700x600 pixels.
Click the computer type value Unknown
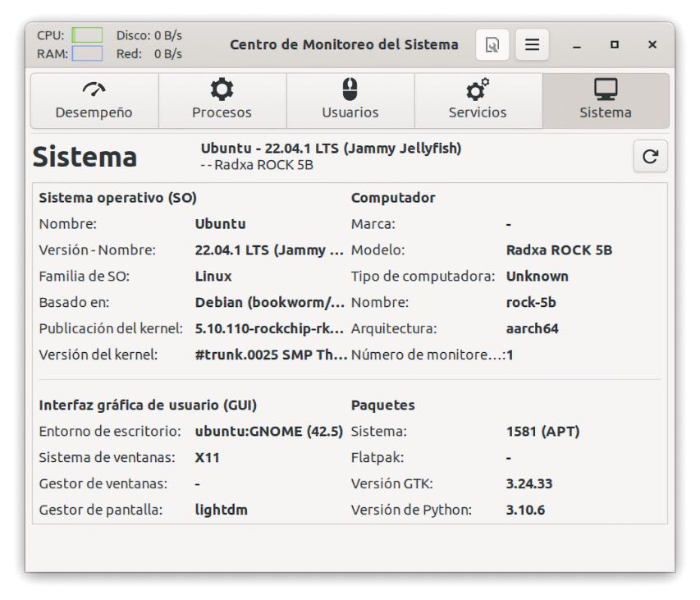537,277
